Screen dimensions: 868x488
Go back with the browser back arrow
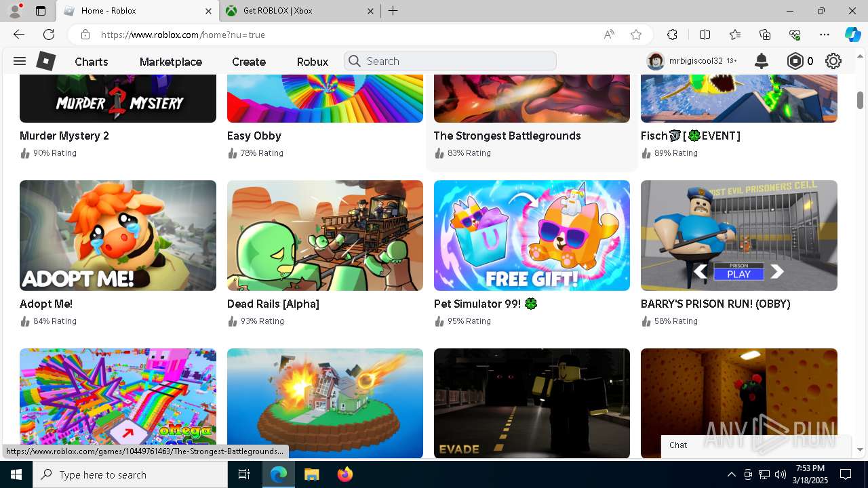[x=19, y=35]
